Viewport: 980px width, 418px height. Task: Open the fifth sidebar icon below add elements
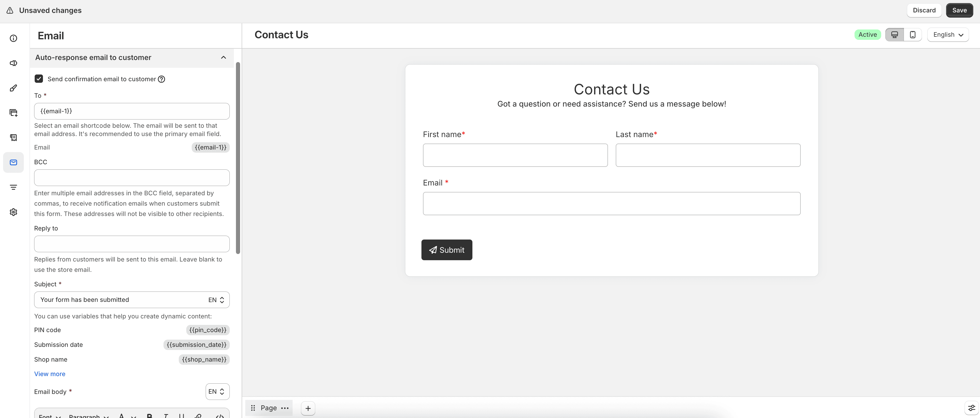point(13,138)
